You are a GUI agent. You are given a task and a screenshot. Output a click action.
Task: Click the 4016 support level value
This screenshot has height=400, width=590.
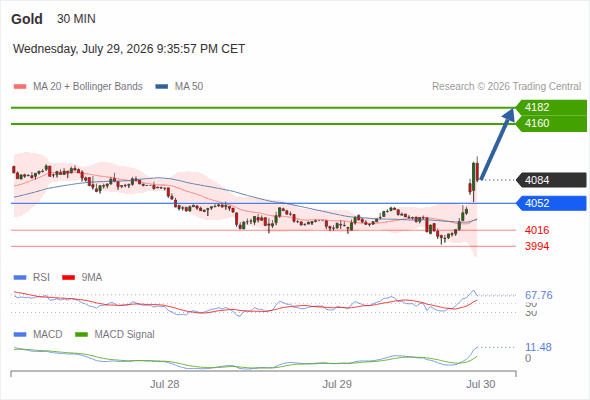[537, 230]
